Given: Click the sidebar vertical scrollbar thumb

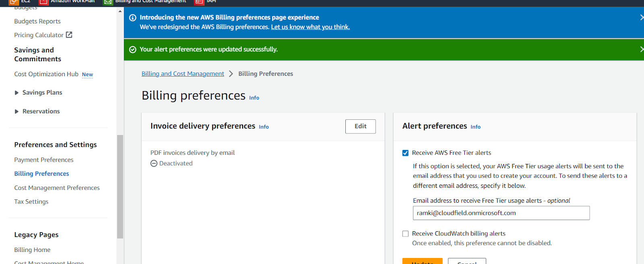Looking at the screenshot, I should [x=120, y=187].
